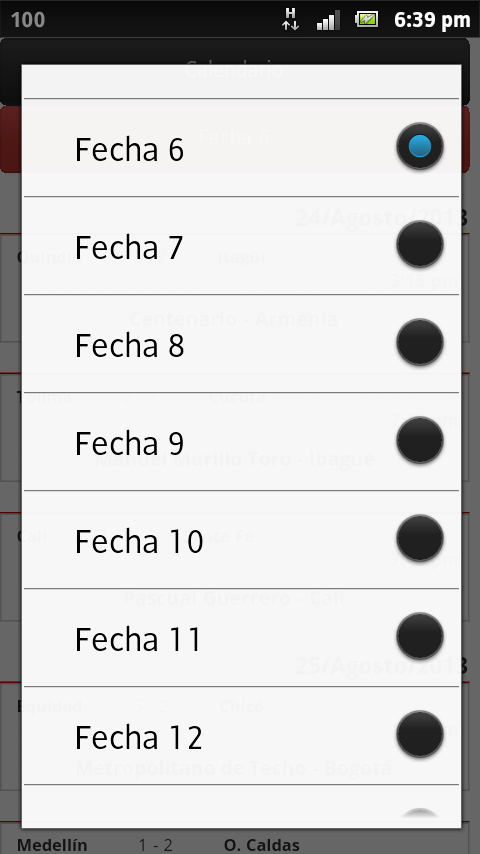Screen dimensions: 480x854
Task: Select the Fecha 7 radio button
Action: click(x=420, y=245)
